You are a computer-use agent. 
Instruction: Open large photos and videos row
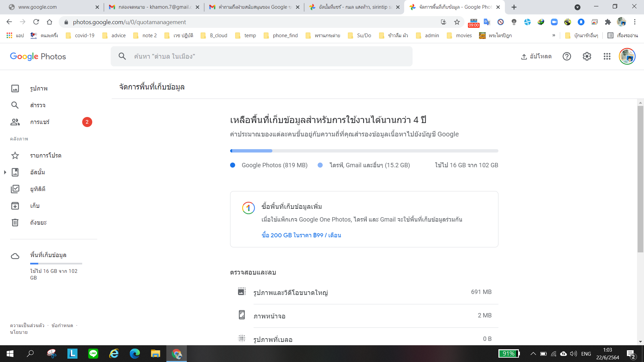[x=364, y=292]
